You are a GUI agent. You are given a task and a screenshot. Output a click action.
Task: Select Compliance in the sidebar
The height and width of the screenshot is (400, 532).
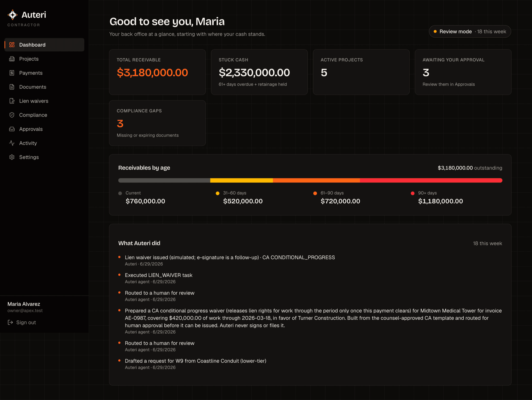click(x=44, y=115)
